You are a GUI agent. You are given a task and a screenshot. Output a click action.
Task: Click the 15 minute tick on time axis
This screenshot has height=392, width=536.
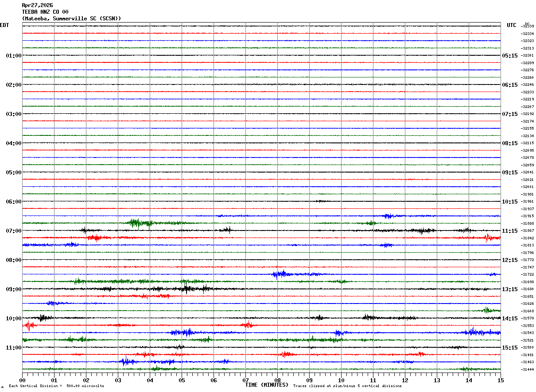coord(501,380)
